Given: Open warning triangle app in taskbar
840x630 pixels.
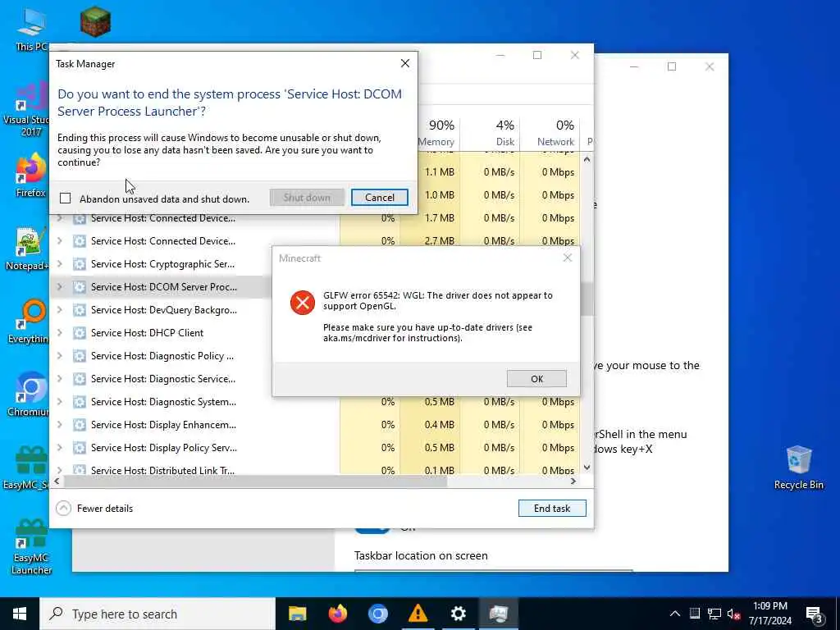Looking at the screenshot, I should click(x=418, y=614).
